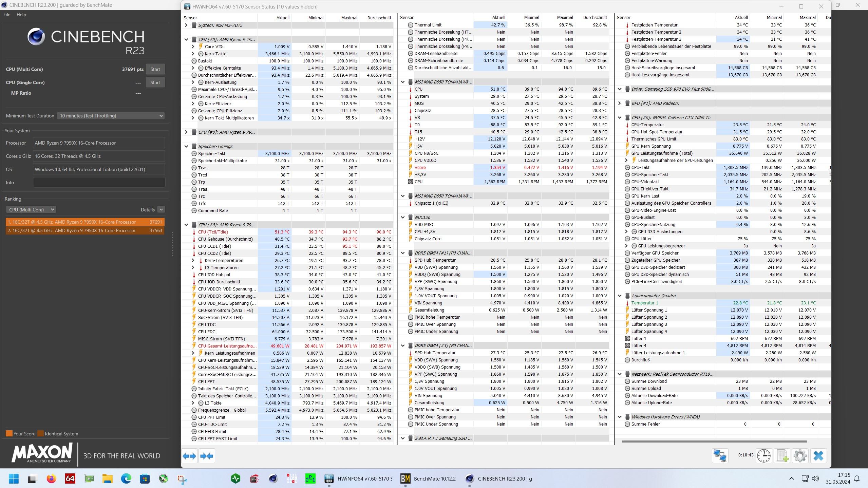This screenshot has height=488, width=868.
Task: Click HWiNFO expand columns arrows button
Action: (189, 456)
